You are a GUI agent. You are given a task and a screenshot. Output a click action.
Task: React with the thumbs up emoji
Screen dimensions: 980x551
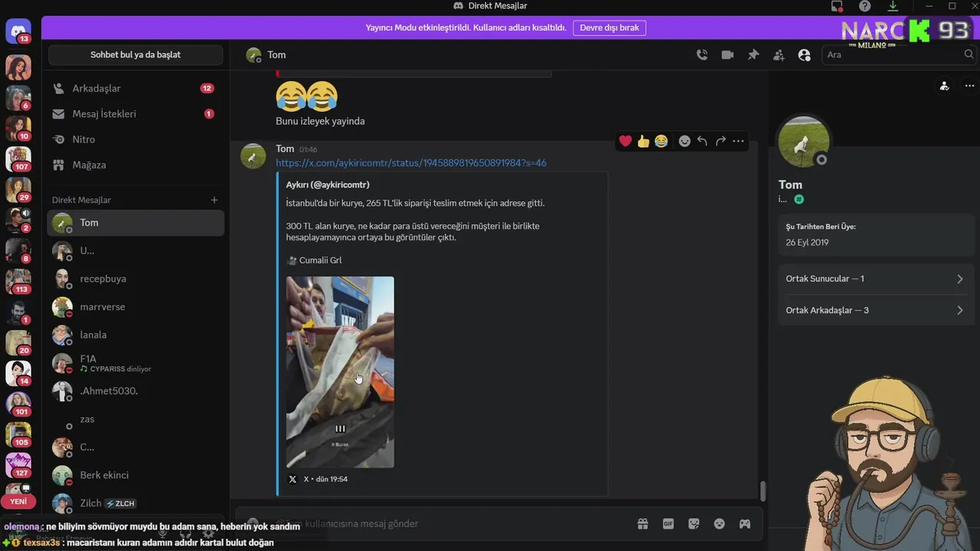click(643, 141)
